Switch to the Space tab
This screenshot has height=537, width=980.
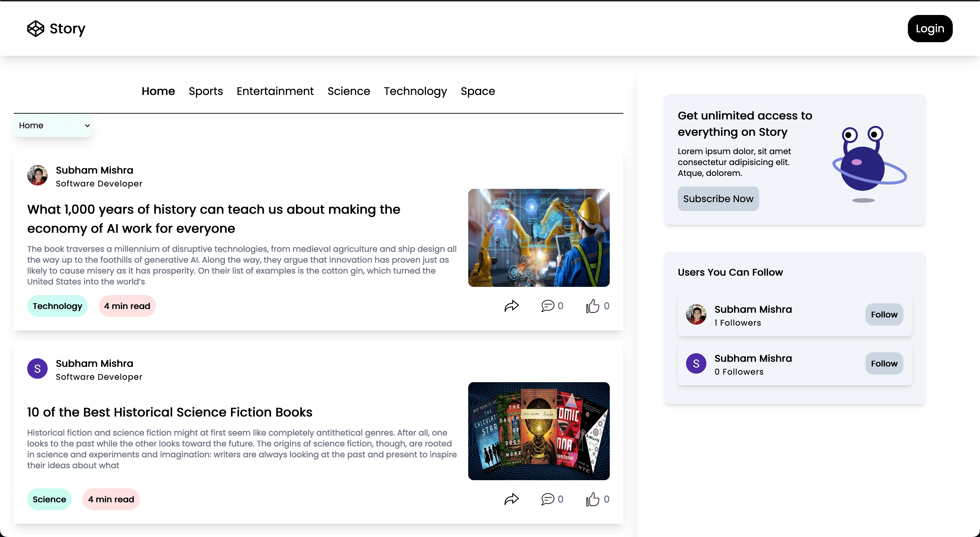coord(478,91)
